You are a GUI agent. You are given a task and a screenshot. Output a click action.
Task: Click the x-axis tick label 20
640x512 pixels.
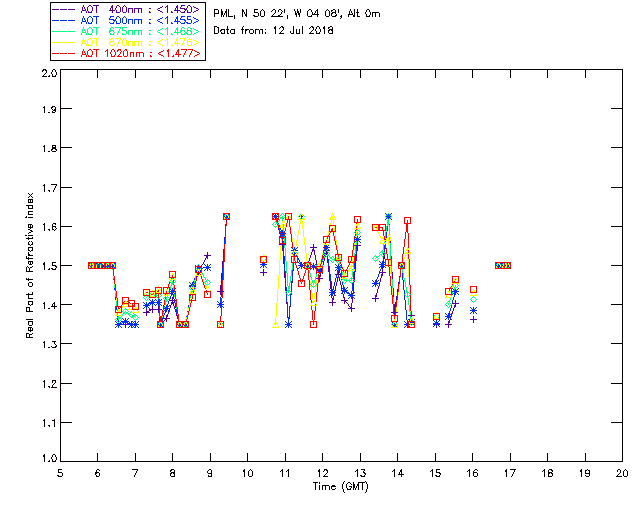pos(622,473)
